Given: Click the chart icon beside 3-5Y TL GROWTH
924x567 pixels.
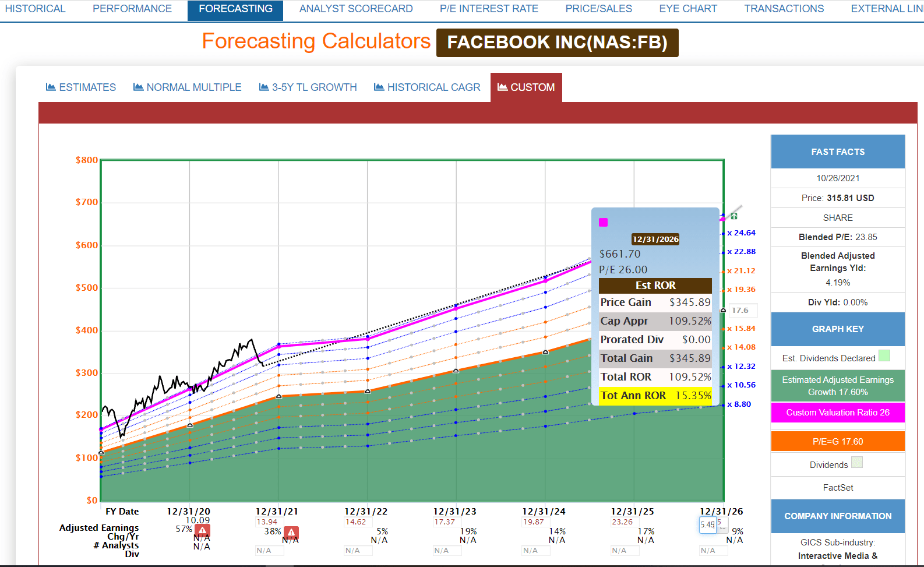Looking at the screenshot, I should [264, 87].
